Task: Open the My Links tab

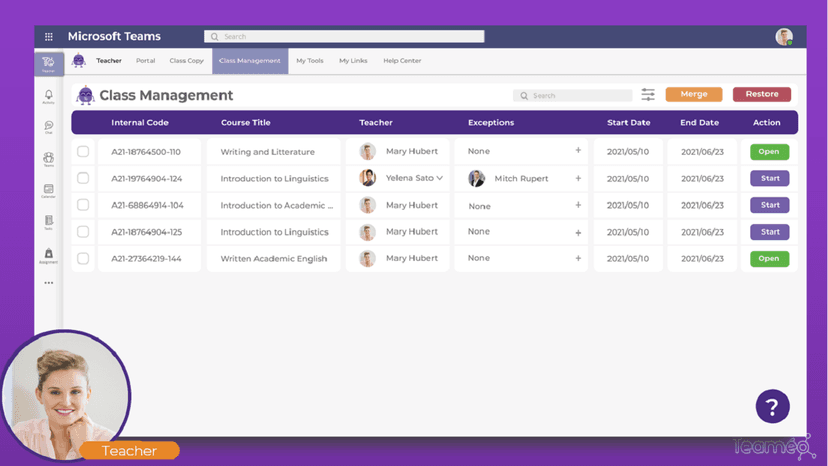Action: pos(353,61)
